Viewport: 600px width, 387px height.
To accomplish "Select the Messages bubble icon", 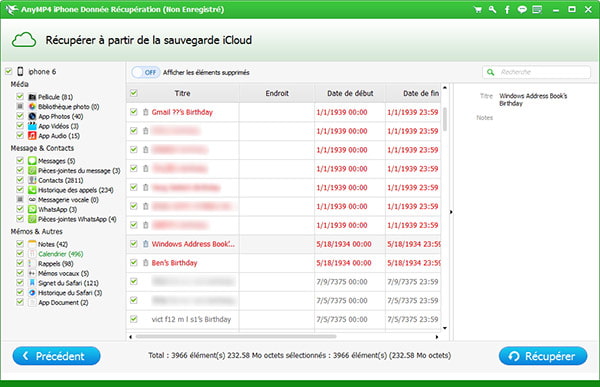I will coord(32,161).
